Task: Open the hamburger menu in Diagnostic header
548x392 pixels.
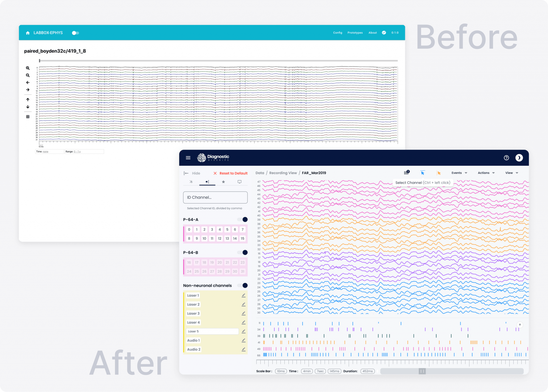Action: pos(188,158)
